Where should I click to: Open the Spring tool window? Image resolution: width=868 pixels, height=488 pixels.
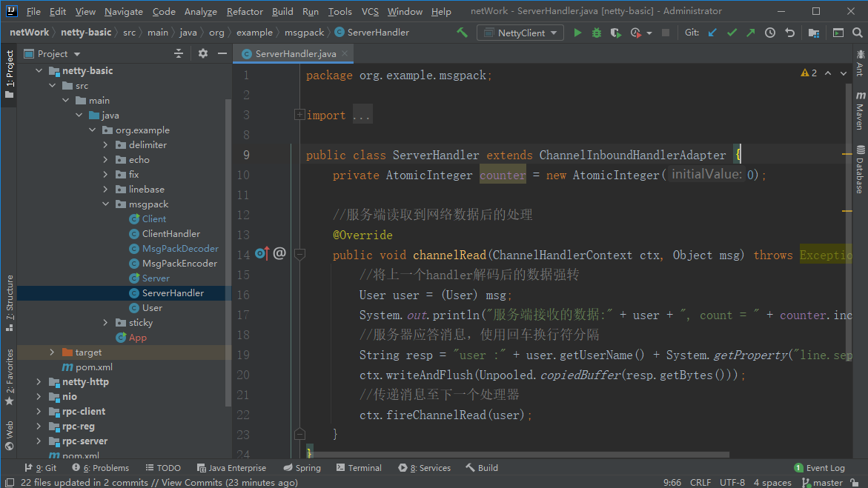pyautogui.click(x=302, y=468)
